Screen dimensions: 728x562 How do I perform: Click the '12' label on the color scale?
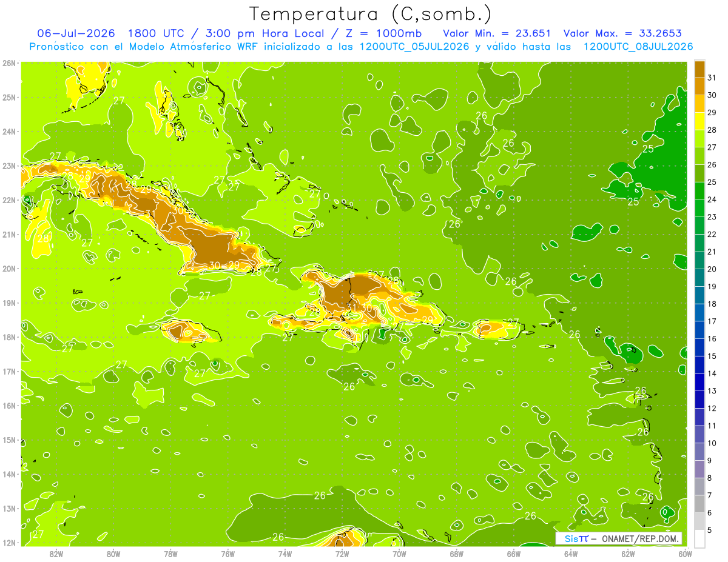click(712, 409)
